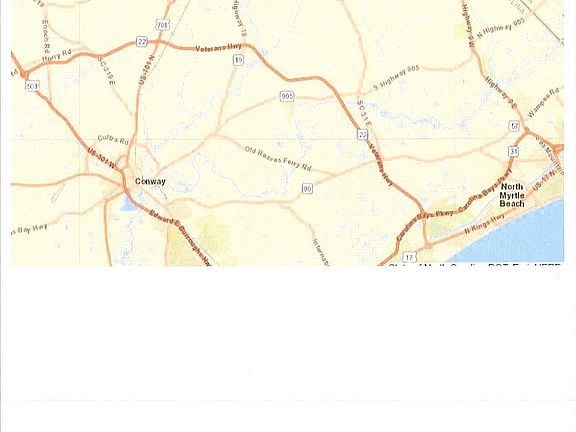Select the route 22 shield beside SC-31 E
This screenshot has height=432, width=576.
(363, 134)
